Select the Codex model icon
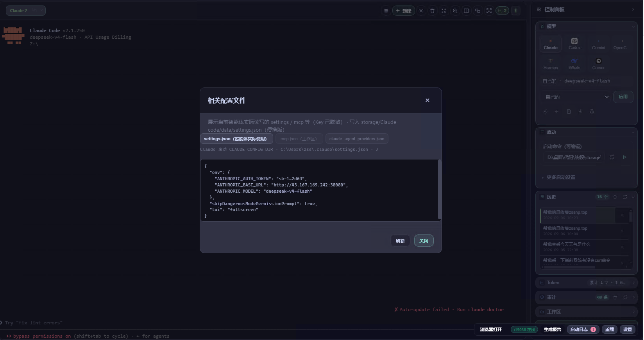 (x=574, y=44)
